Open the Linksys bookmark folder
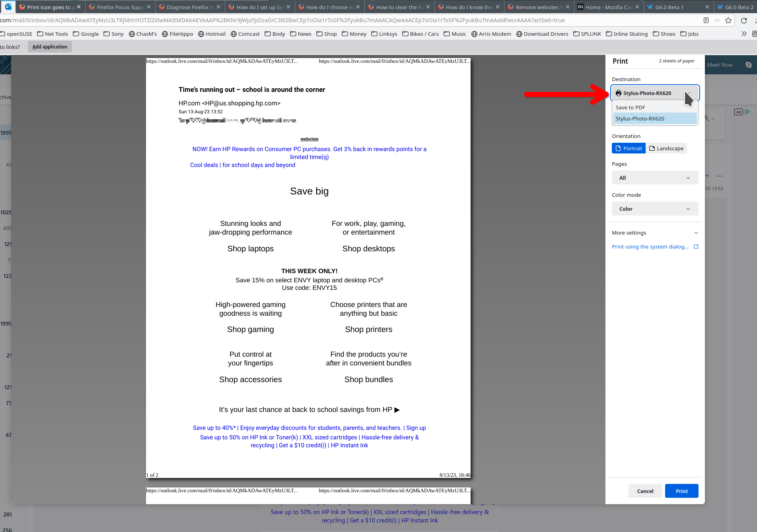757x532 pixels. [x=384, y=34]
